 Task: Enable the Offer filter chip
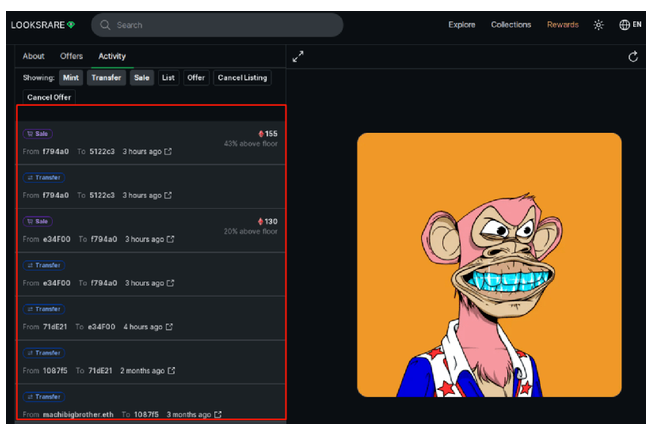pyautogui.click(x=196, y=78)
